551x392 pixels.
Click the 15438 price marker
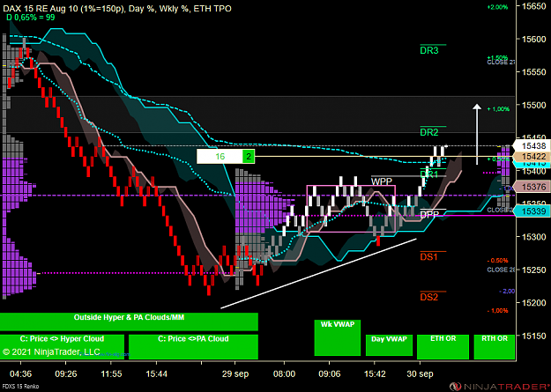(x=531, y=145)
